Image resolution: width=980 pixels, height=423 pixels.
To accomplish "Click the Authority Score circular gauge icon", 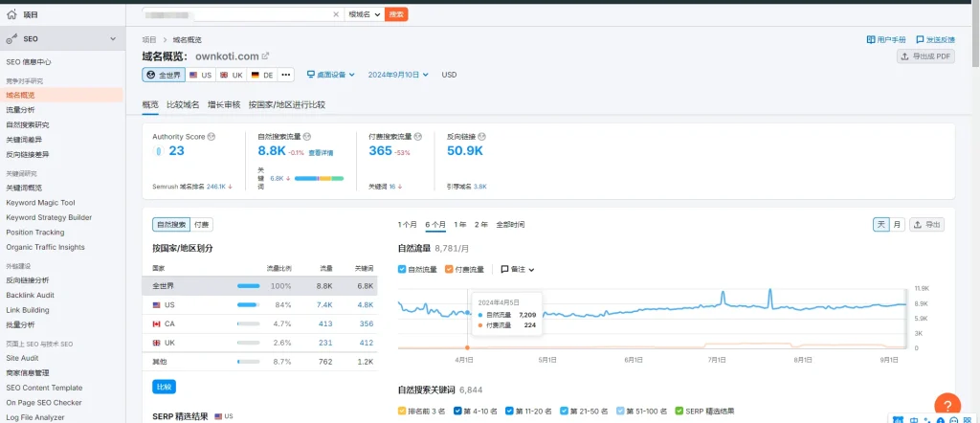I will point(159,150).
